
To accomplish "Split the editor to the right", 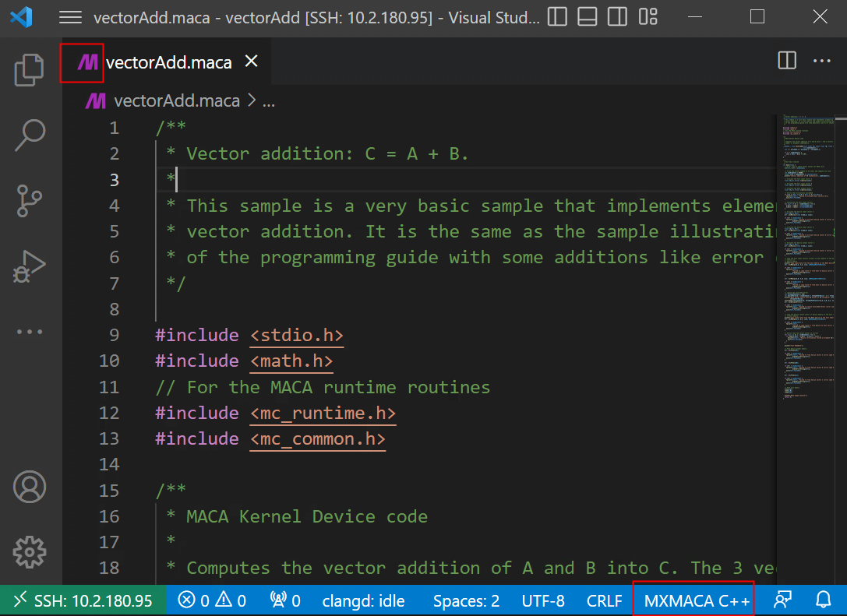I will 787,61.
